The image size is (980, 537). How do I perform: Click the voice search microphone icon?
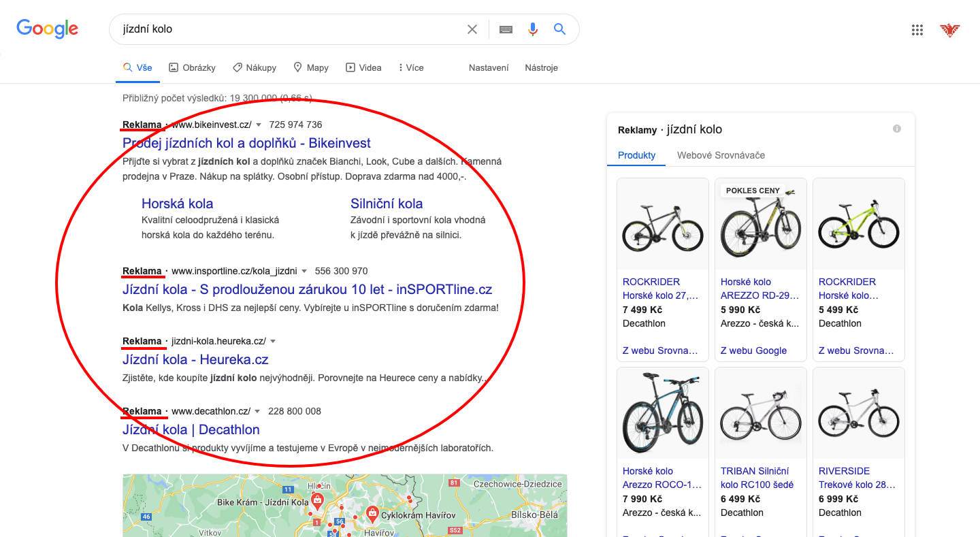point(533,29)
